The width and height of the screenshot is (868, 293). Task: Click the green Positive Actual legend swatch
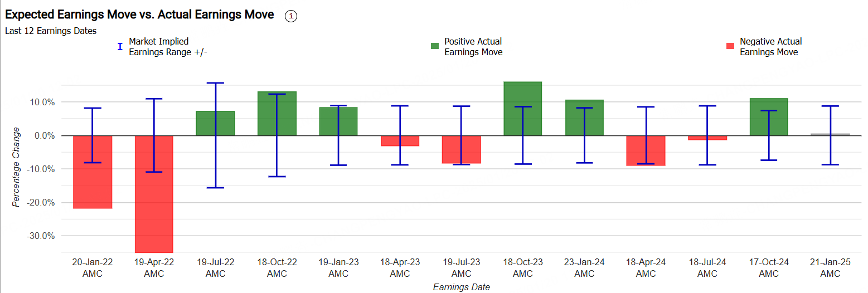pyautogui.click(x=435, y=46)
